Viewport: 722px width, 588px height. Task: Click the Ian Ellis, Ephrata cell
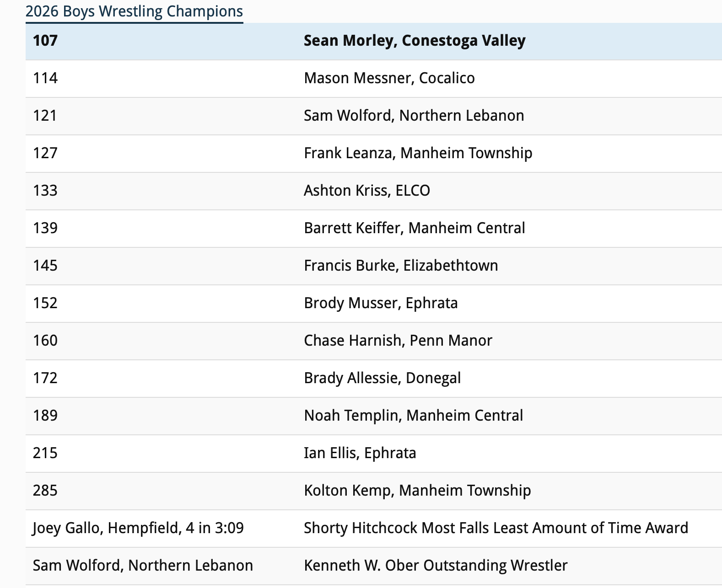pyautogui.click(x=360, y=453)
